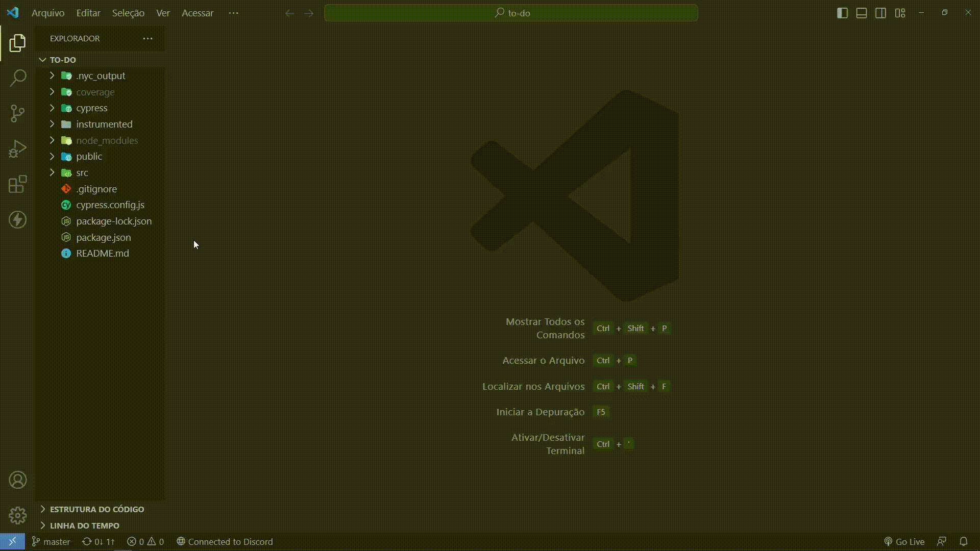Click the public folder icon
The height and width of the screenshot is (551, 980).
[x=66, y=157]
